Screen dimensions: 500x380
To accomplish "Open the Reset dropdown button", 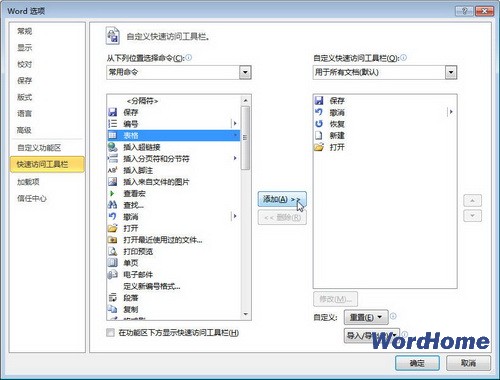I will click(x=366, y=317).
